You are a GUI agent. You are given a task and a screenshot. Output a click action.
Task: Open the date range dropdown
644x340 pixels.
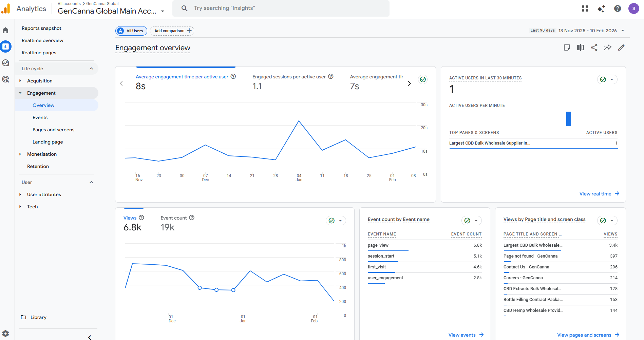[x=591, y=31]
